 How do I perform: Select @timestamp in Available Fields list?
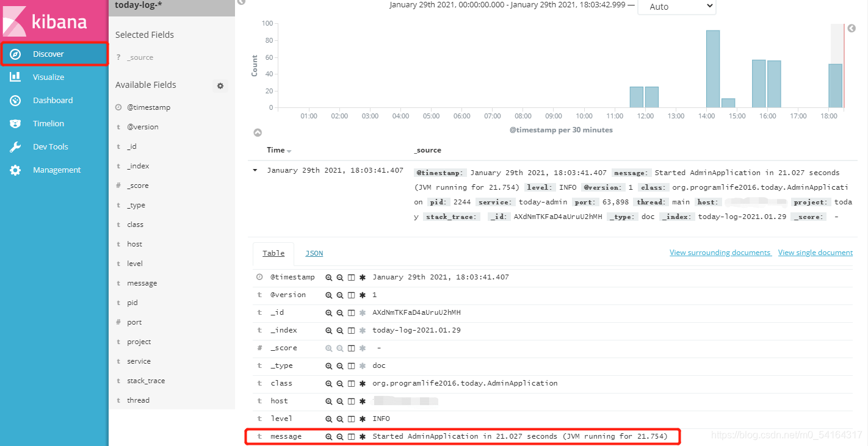pos(148,107)
